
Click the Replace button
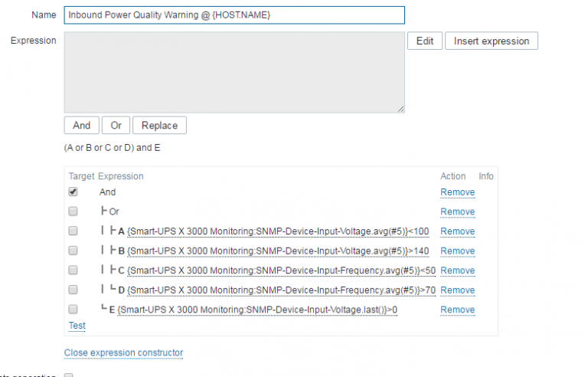coord(159,125)
